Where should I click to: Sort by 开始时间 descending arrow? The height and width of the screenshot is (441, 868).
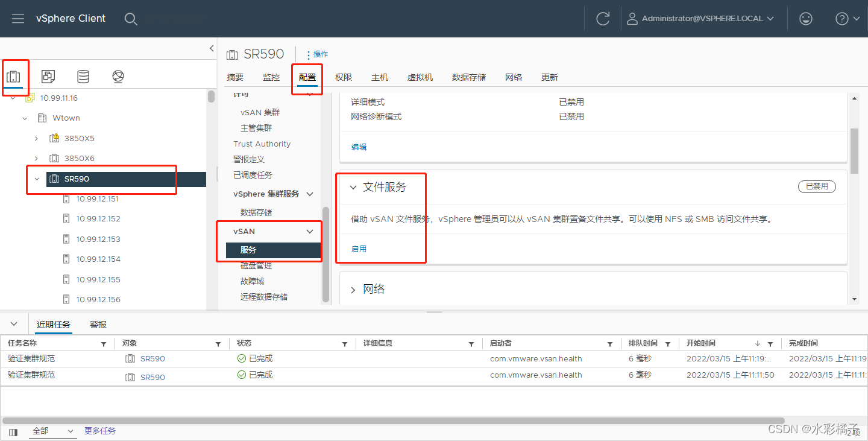click(758, 343)
